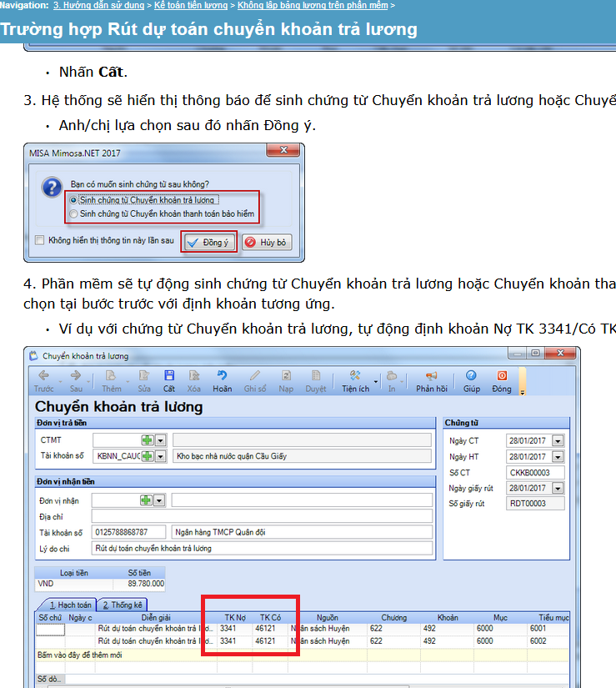Image resolution: width=616 pixels, height=688 pixels.
Task: Click green plus beside KBNN_CAUG account
Action: coord(148,456)
